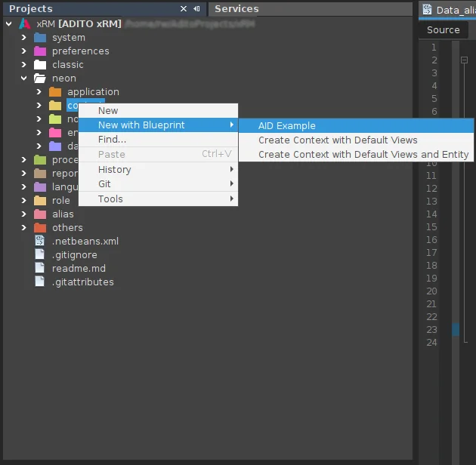476x465 pixels.
Task: Click the magenta preferences folder icon
Action: [x=40, y=51]
